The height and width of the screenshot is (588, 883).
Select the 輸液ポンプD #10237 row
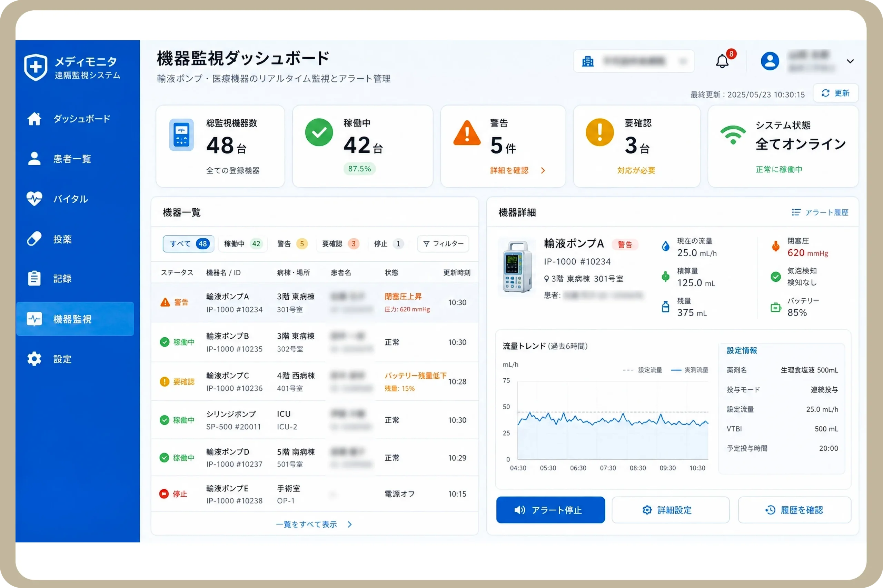(x=315, y=458)
